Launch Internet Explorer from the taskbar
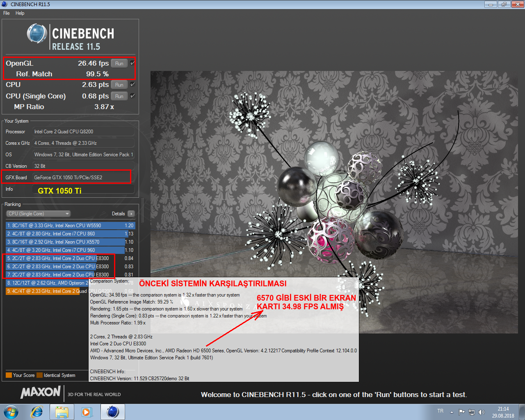This screenshot has width=525, height=420. point(37,412)
